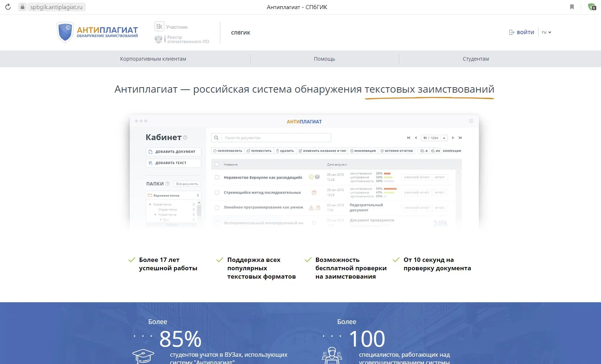Click ПЕРЕМЕСТИТЬ in the document toolbar
This screenshot has height=364, width=601.
259,151
